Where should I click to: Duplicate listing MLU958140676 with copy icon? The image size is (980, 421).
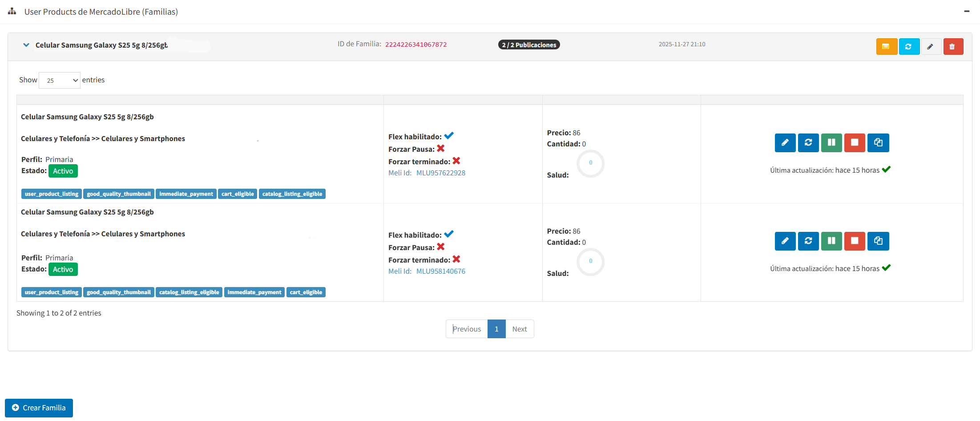point(878,241)
